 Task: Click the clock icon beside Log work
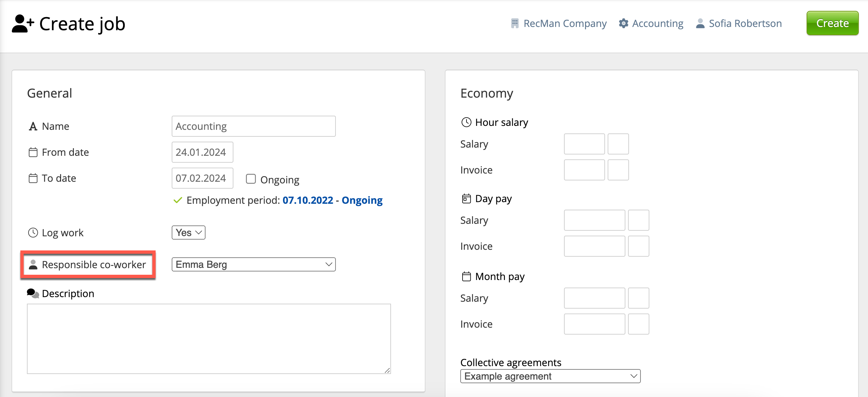click(x=33, y=233)
